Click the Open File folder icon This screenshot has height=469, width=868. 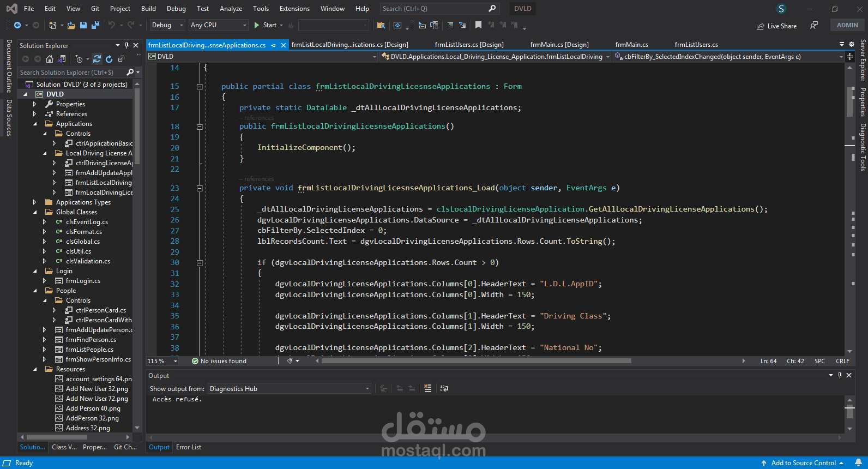coord(71,25)
